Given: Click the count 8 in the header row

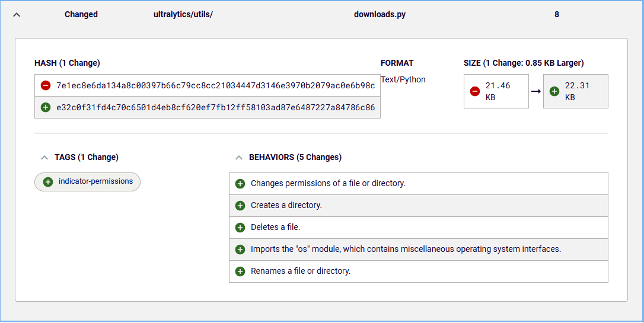Looking at the screenshot, I should pyautogui.click(x=556, y=15).
